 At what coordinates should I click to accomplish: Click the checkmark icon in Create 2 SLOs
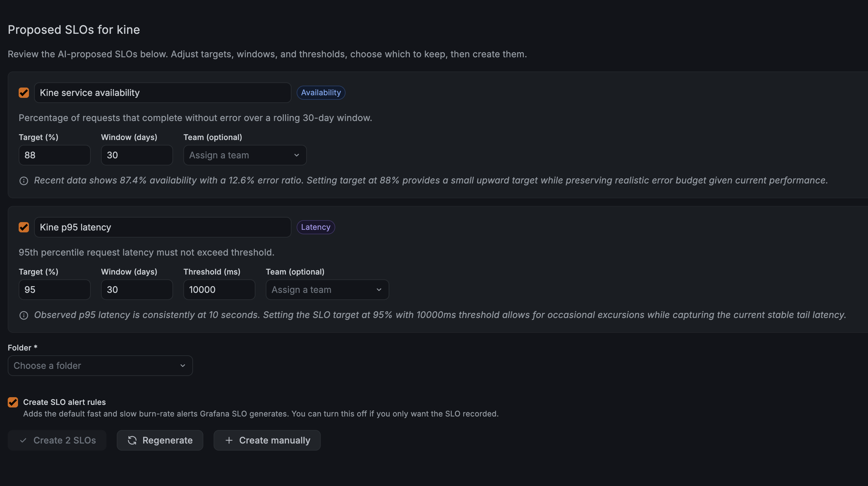pos(23,440)
